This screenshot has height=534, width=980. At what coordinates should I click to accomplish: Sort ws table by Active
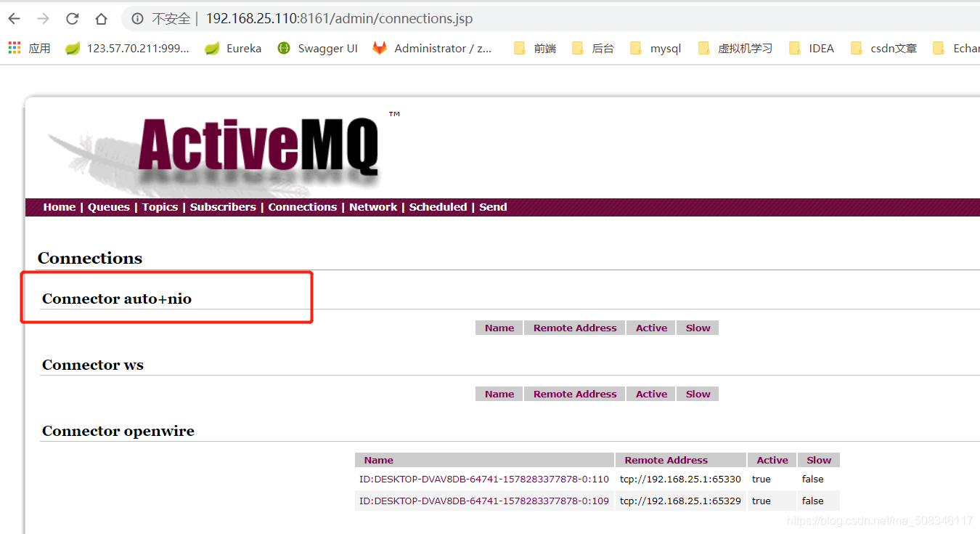click(x=651, y=395)
